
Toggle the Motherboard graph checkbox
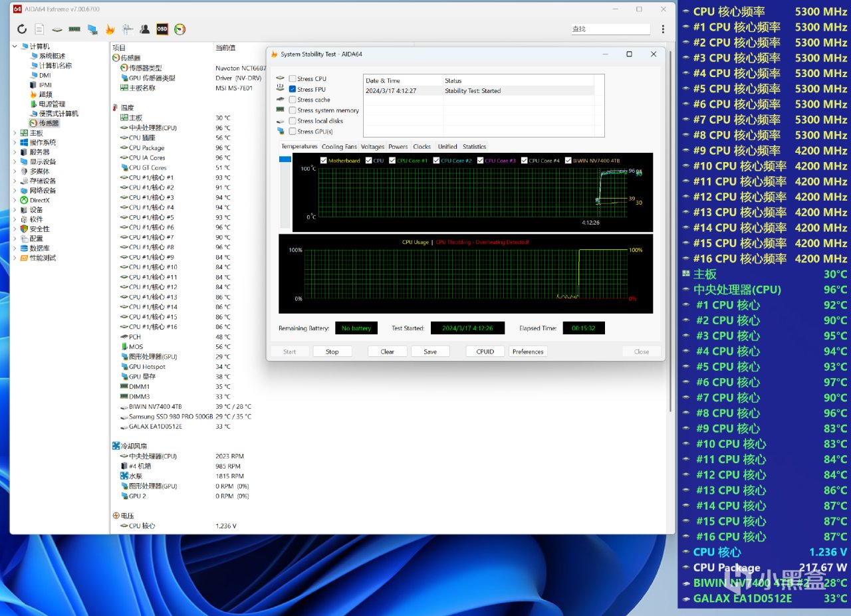pos(324,161)
